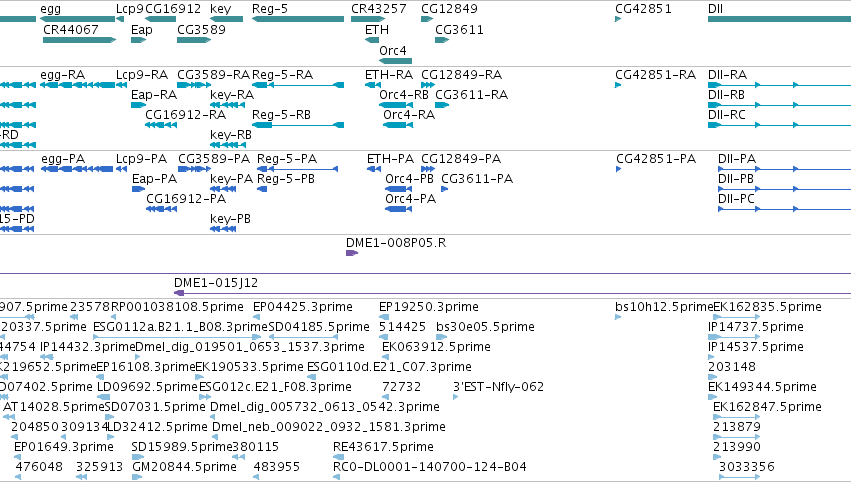Click the Reg-5-RB transcript
The image size is (851, 482).
pyautogui.click(x=297, y=125)
